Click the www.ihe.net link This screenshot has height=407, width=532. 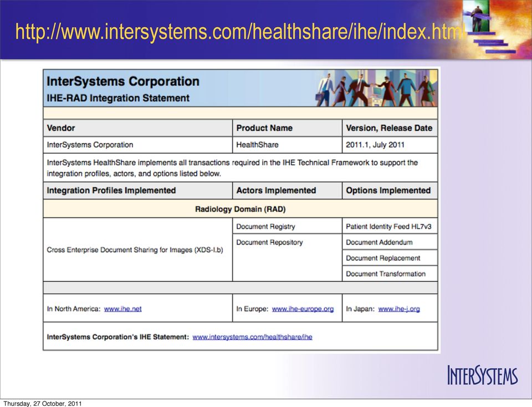123,309
